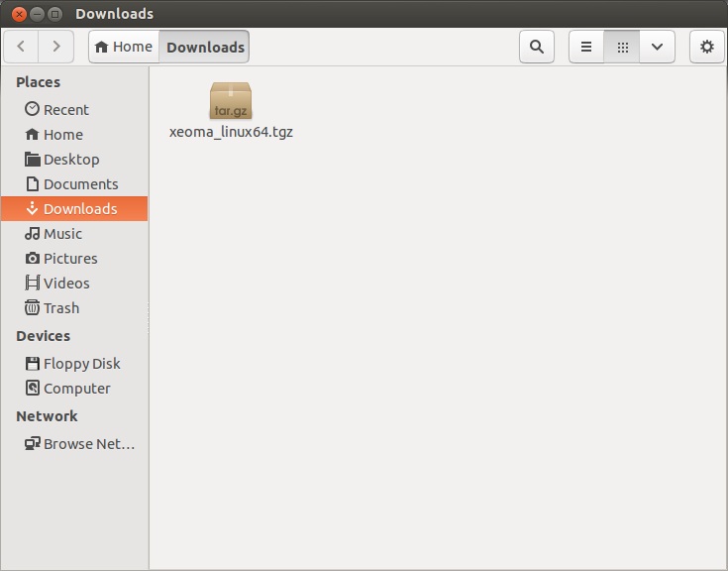Screen dimensions: 728x571
Task: Switch to list view
Action: [x=586, y=47]
